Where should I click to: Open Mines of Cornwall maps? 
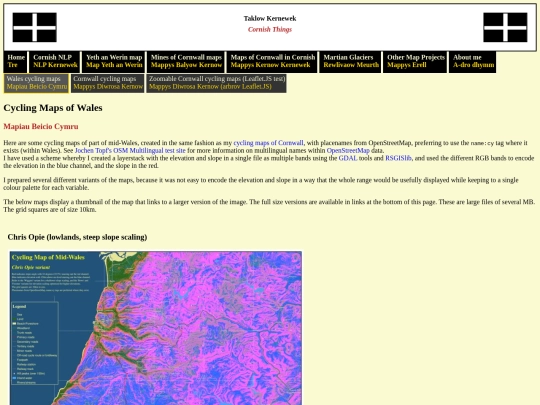186,62
